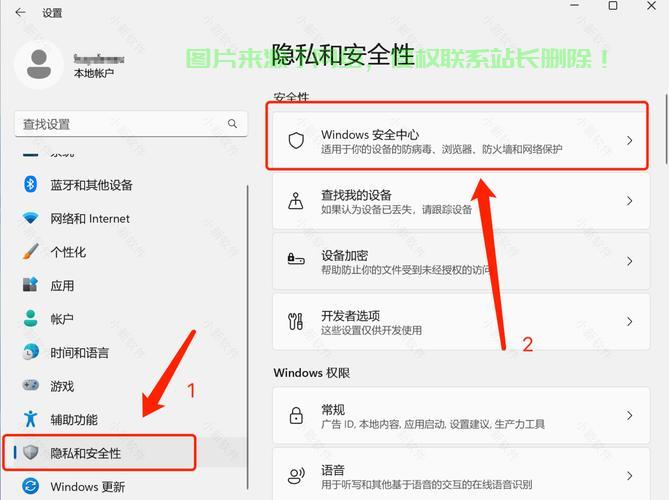The height and width of the screenshot is (500, 669).
Task: Minimize the Settings window
Action: (575, 6)
